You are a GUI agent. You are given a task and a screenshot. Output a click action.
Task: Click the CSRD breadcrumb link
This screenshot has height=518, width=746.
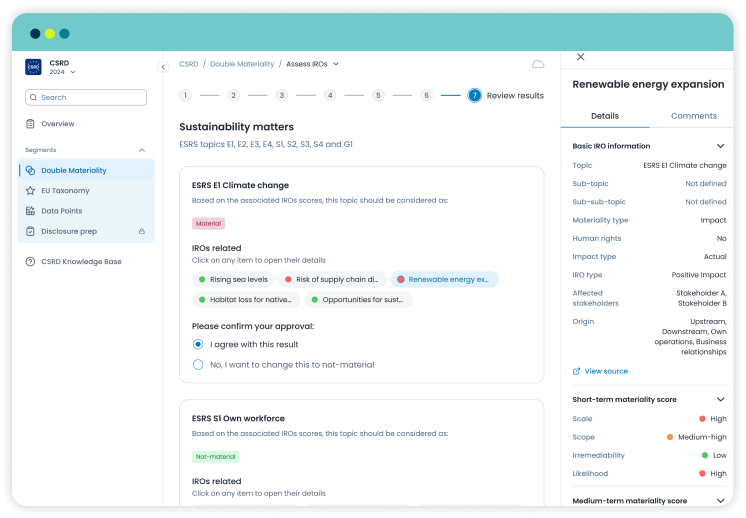pyautogui.click(x=189, y=64)
